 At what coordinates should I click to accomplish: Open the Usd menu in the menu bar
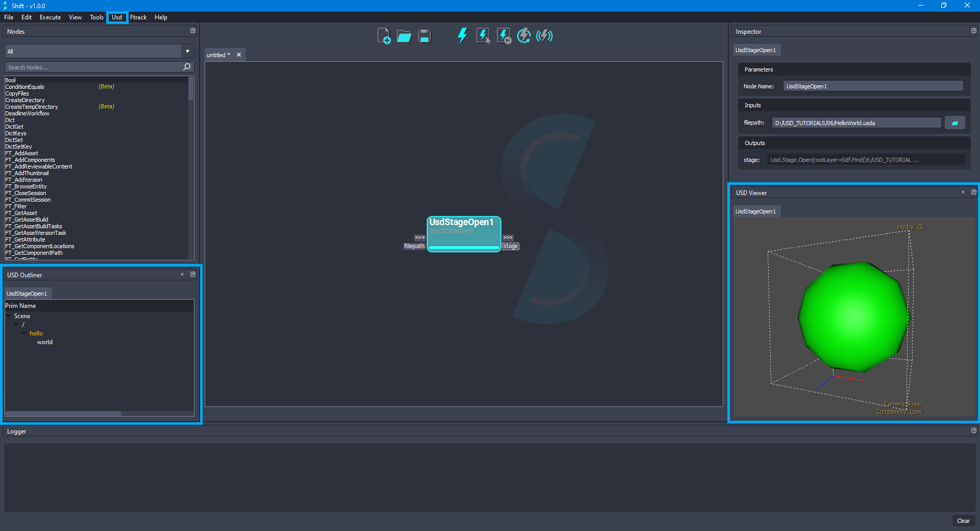tap(116, 17)
